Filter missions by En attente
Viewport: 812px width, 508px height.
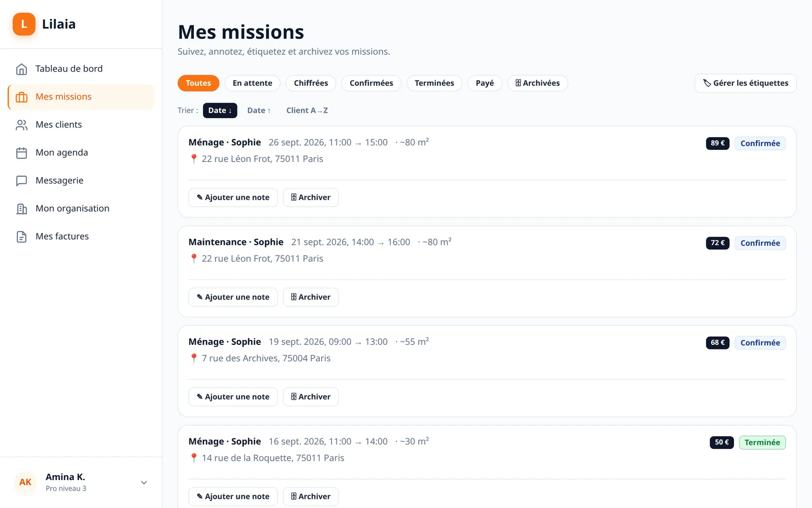[x=252, y=83]
